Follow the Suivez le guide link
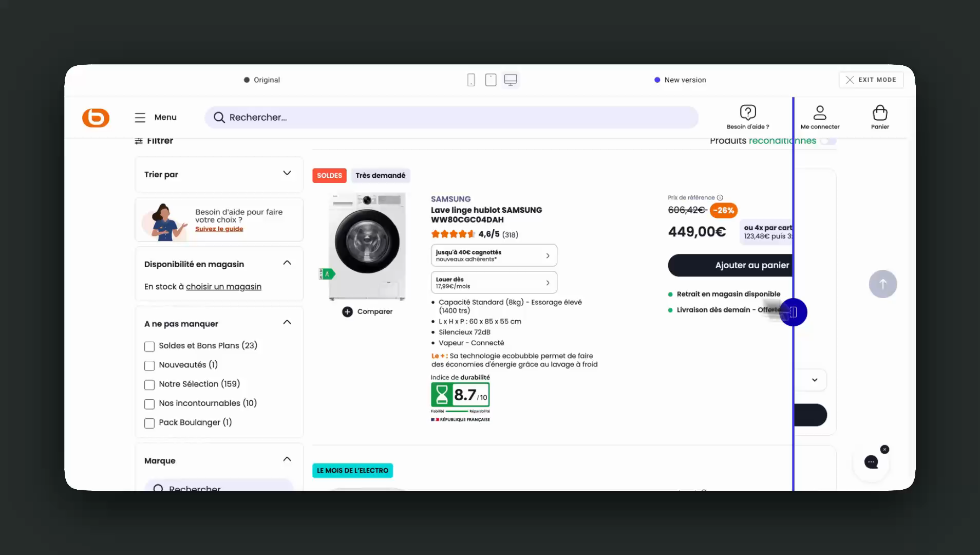 click(x=219, y=229)
